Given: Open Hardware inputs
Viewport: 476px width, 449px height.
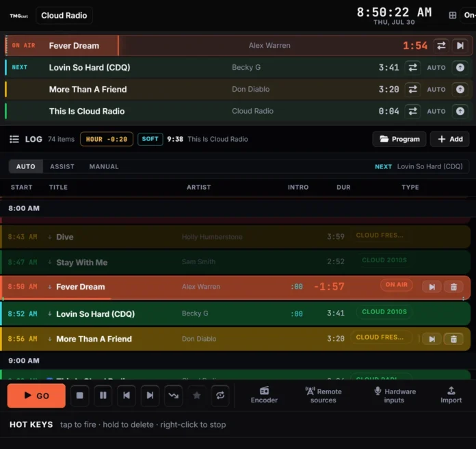Looking at the screenshot, I should [x=395, y=395].
